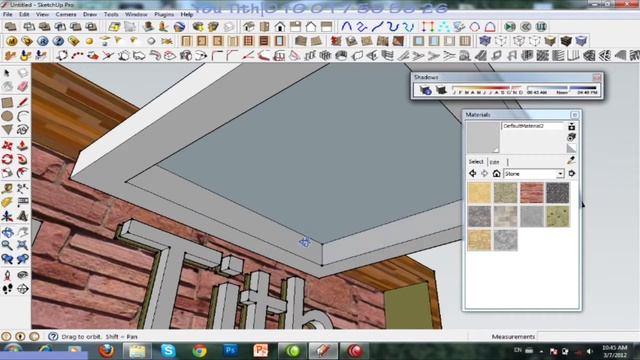Activate the Move tool
640x360 pixels.
coord(7,145)
